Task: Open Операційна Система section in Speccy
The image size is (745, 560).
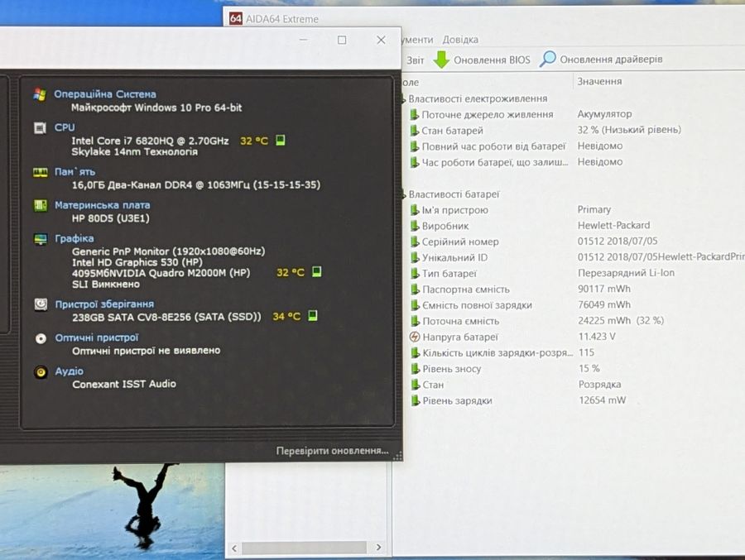Action: coord(105,94)
